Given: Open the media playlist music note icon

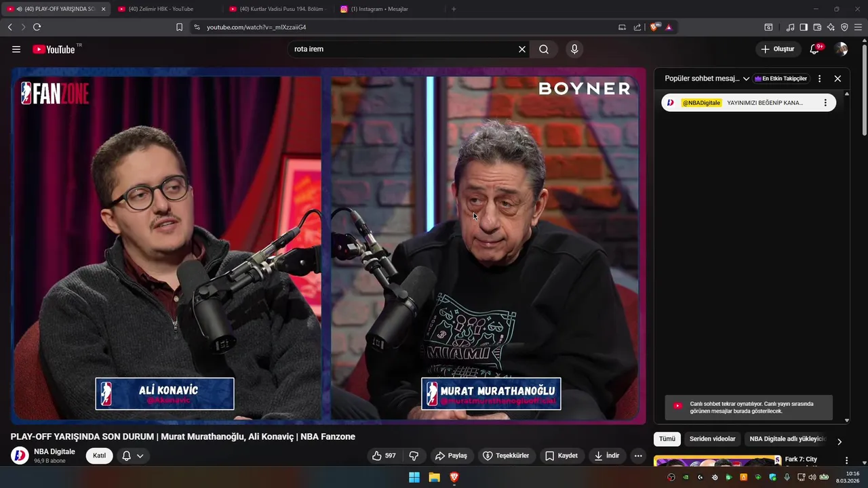Looking at the screenshot, I should pos(790,27).
